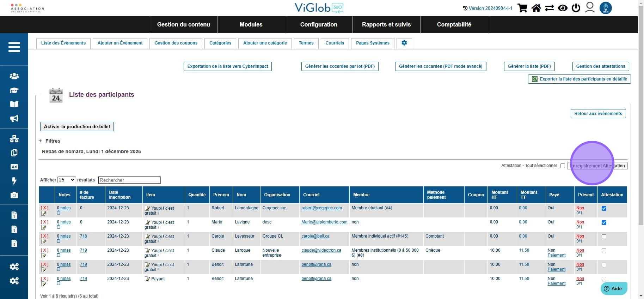644x299 pixels.
Task: Sort by Organisation column header
Action: pos(280,195)
